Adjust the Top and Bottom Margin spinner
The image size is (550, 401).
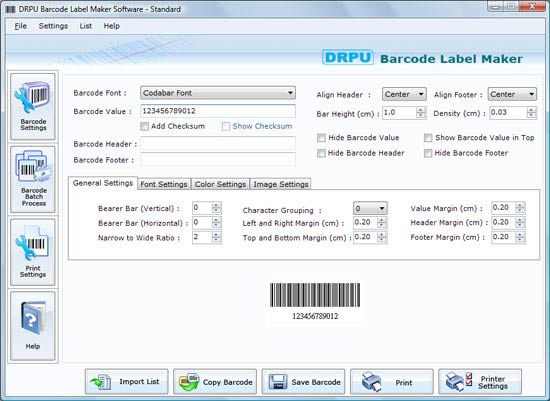pos(381,237)
